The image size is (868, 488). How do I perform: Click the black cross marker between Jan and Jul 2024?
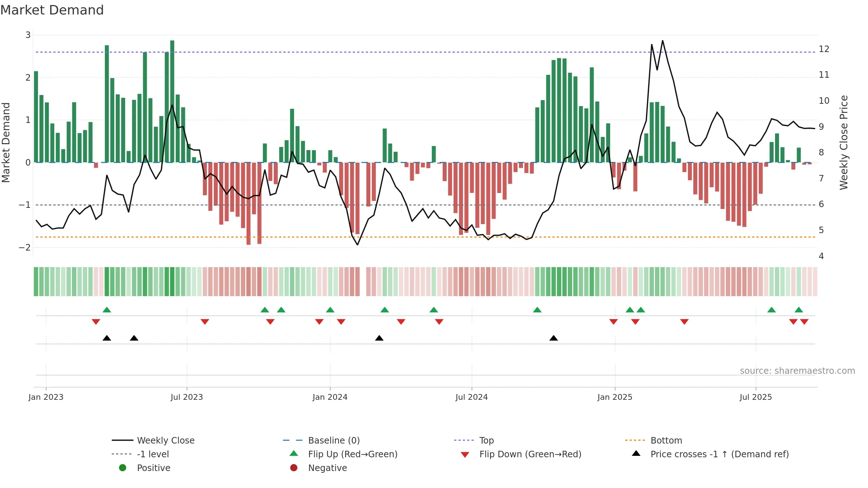point(379,338)
